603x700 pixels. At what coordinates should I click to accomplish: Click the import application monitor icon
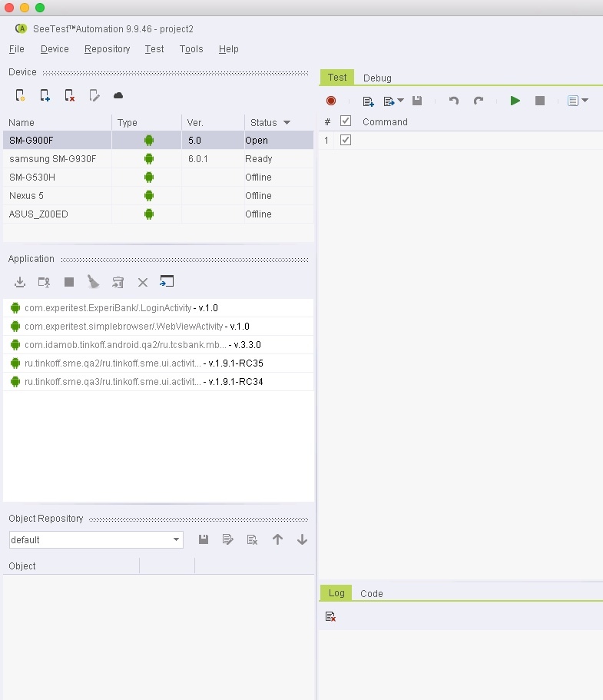point(167,281)
